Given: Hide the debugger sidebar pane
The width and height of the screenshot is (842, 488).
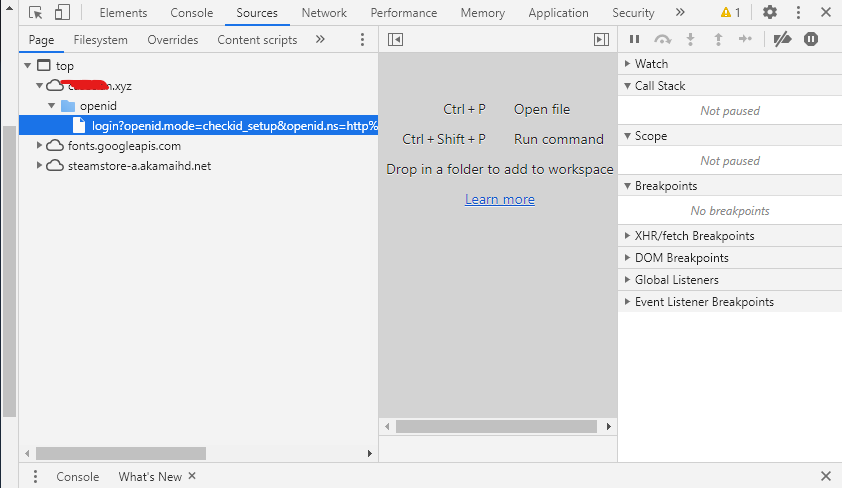Looking at the screenshot, I should pyautogui.click(x=601, y=40).
